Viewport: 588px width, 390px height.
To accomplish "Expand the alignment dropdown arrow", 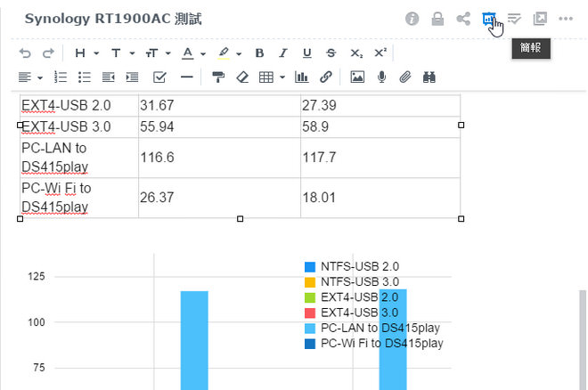I will pyautogui.click(x=40, y=78).
